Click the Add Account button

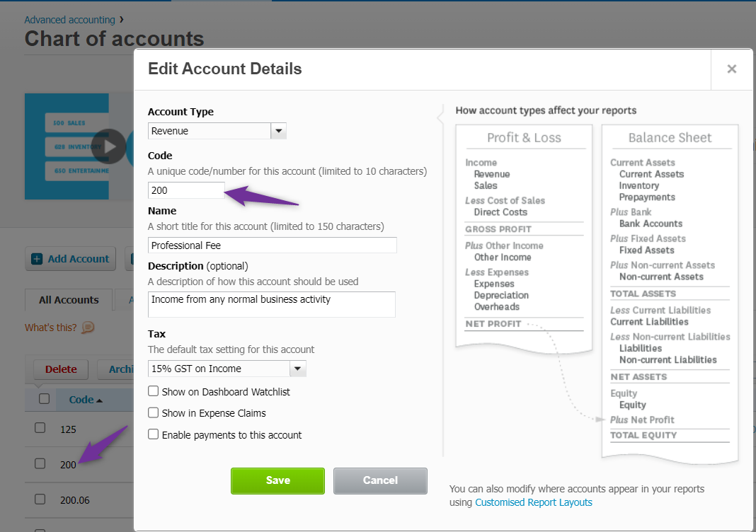point(70,259)
